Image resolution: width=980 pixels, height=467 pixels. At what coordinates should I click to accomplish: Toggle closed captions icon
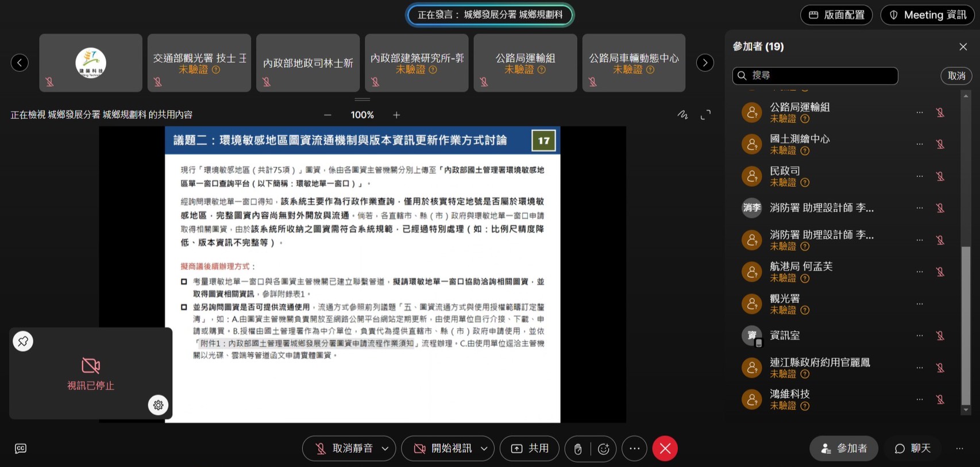[x=21, y=449]
